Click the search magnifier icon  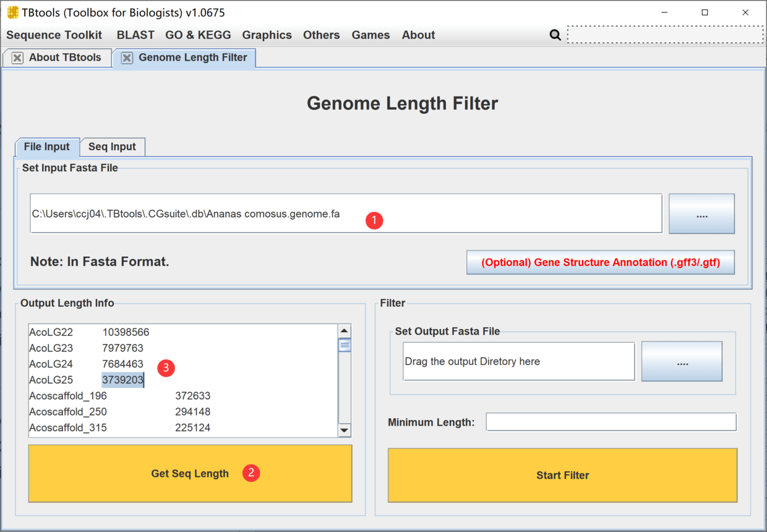555,35
